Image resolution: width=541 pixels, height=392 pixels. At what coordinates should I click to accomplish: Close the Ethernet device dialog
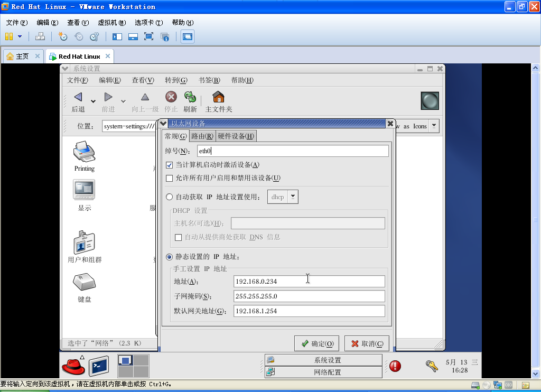click(390, 124)
